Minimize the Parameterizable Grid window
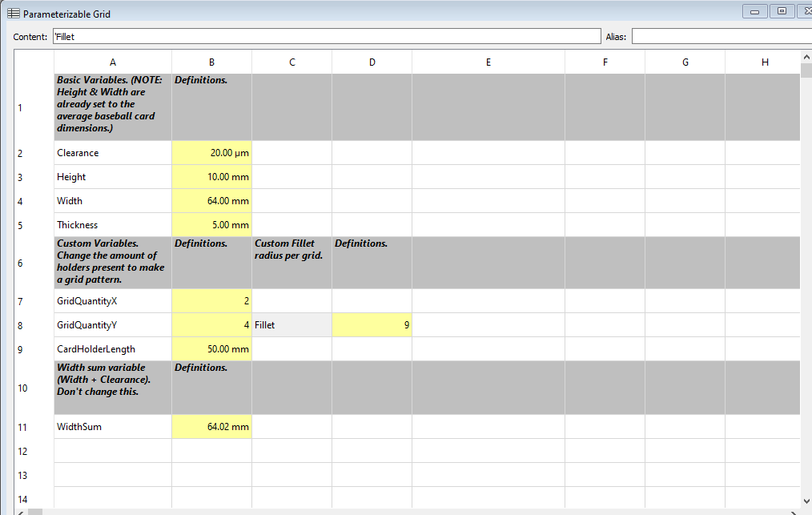This screenshot has height=515, width=812. (755, 11)
